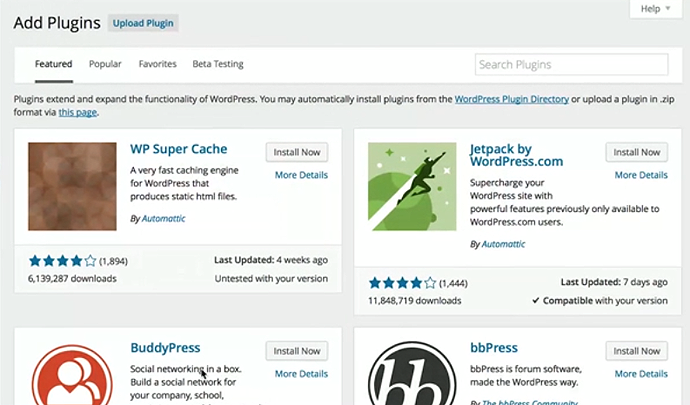Open the Beta Testing tab
The image size is (690, 405).
(218, 64)
